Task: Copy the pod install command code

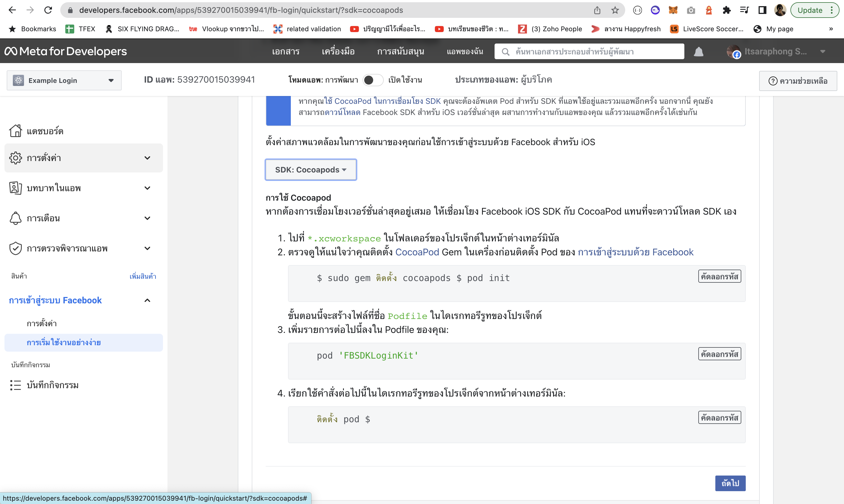Action: pyautogui.click(x=719, y=417)
